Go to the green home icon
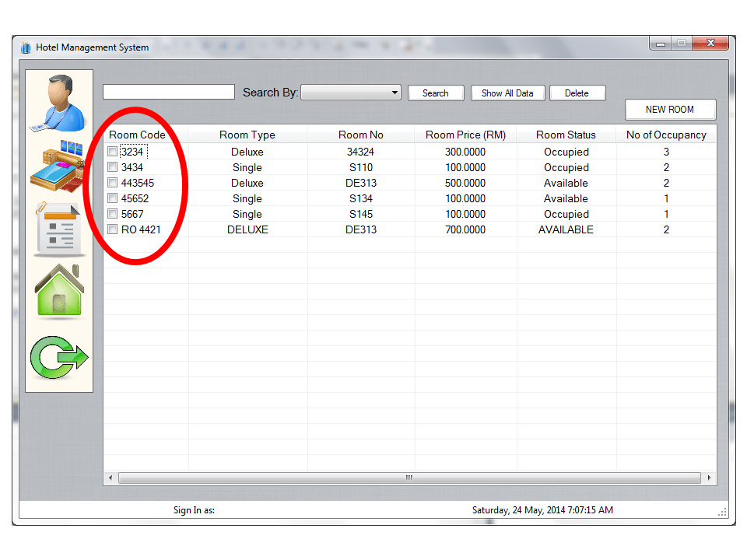This screenshot has height=560, width=747. [59, 291]
